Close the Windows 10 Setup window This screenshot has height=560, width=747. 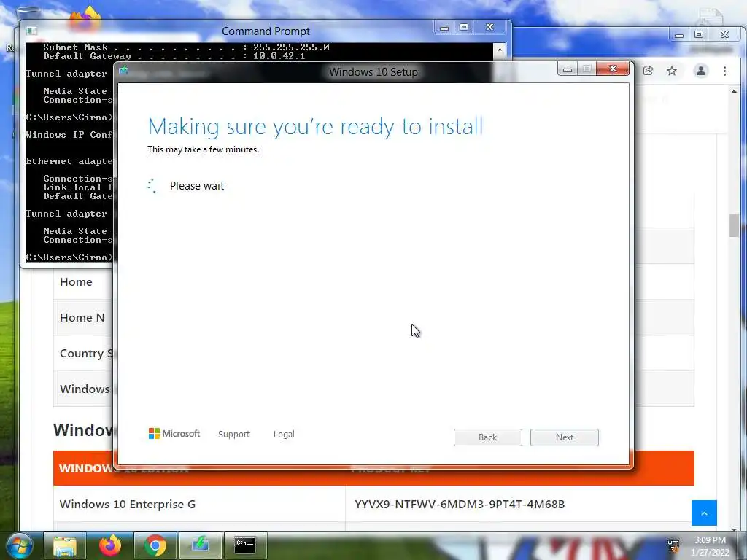(x=614, y=69)
